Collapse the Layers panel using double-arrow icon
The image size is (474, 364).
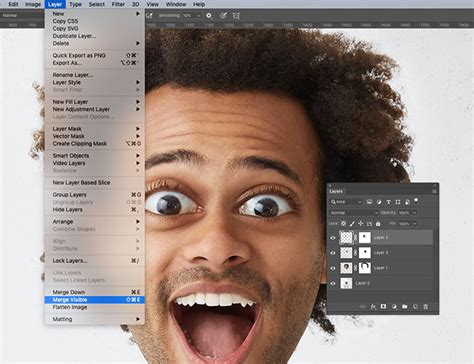(x=434, y=185)
